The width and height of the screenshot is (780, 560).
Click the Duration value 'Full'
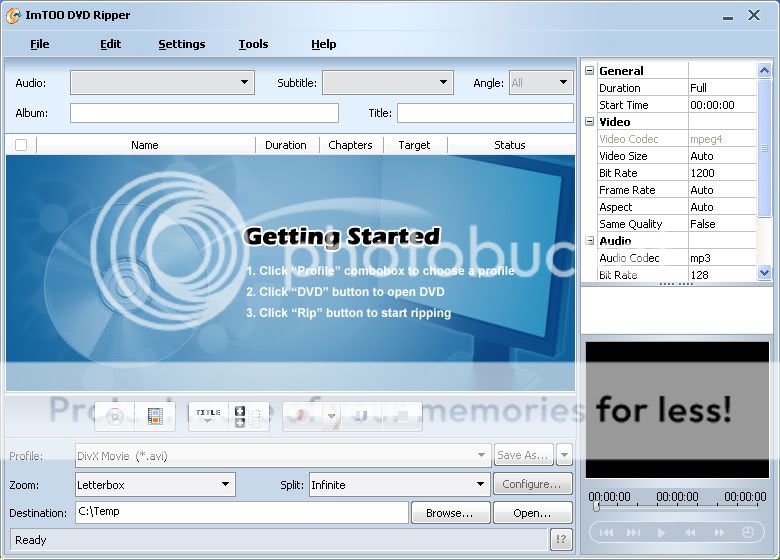(x=722, y=88)
